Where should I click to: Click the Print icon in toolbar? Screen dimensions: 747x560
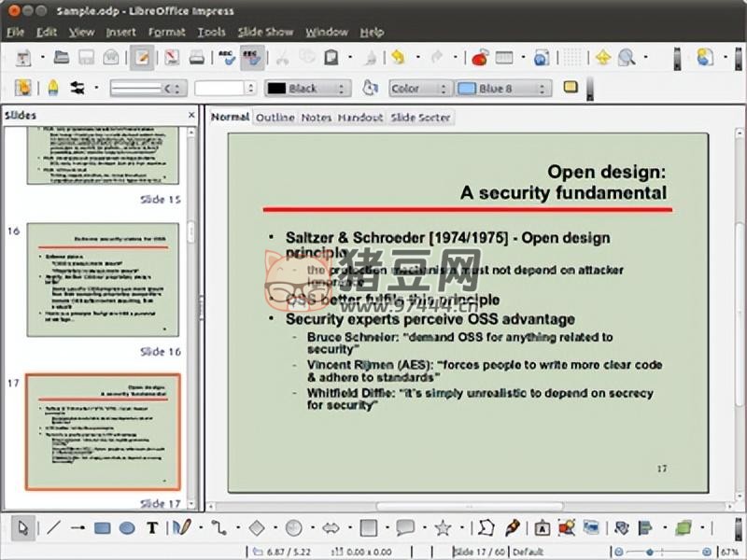click(197, 58)
